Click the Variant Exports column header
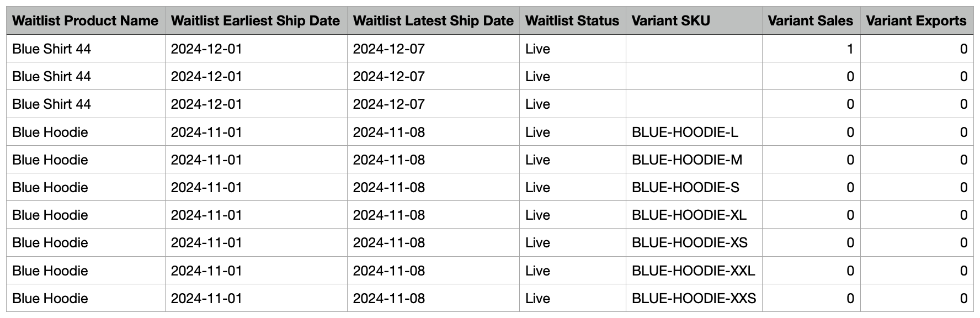Screen dimensions: 980x318 pos(916,21)
